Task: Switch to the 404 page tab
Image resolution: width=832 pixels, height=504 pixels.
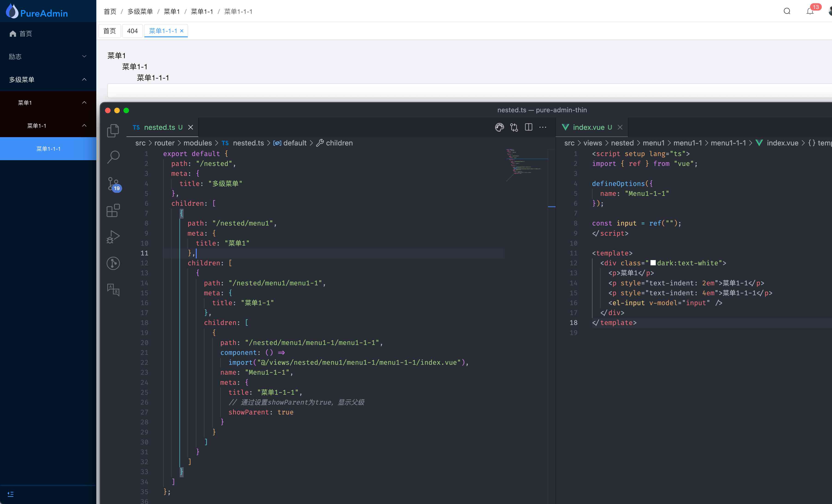Action: [x=132, y=31]
